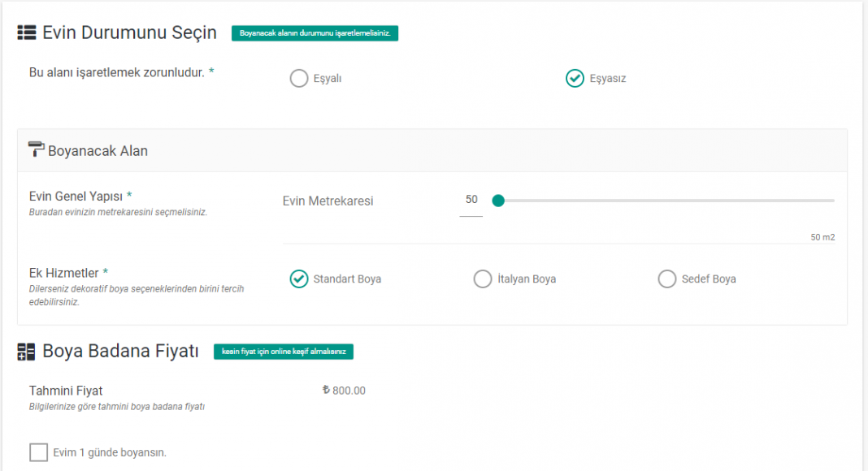Screen dimensions: 868x471
Task: Click the paint roller icon next to Boyanacak Alan
Action: click(36, 149)
